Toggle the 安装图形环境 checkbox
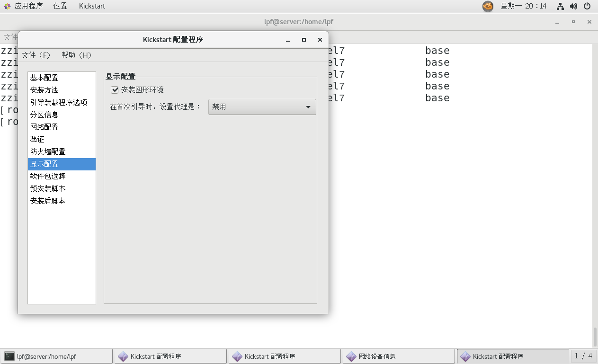598x364 pixels. pyautogui.click(x=115, y=90)
